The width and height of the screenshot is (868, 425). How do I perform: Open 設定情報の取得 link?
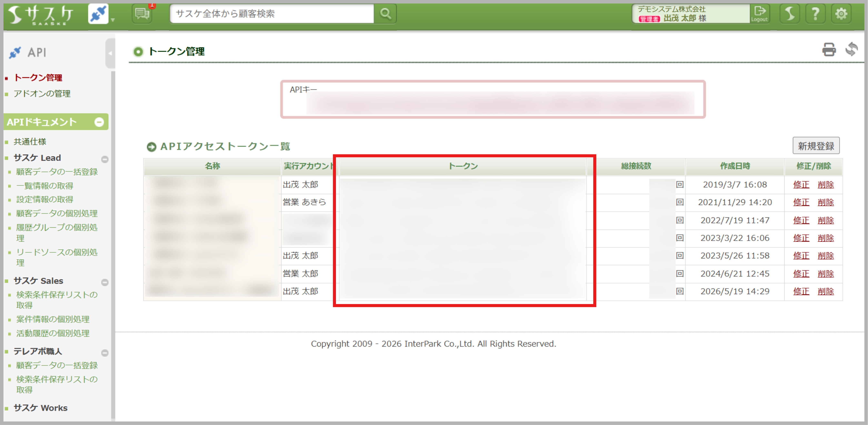(x=44, y=199)
